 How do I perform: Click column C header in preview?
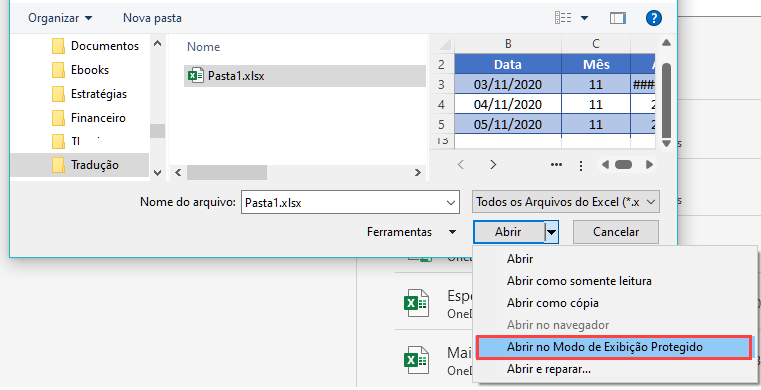click(596, 44)
